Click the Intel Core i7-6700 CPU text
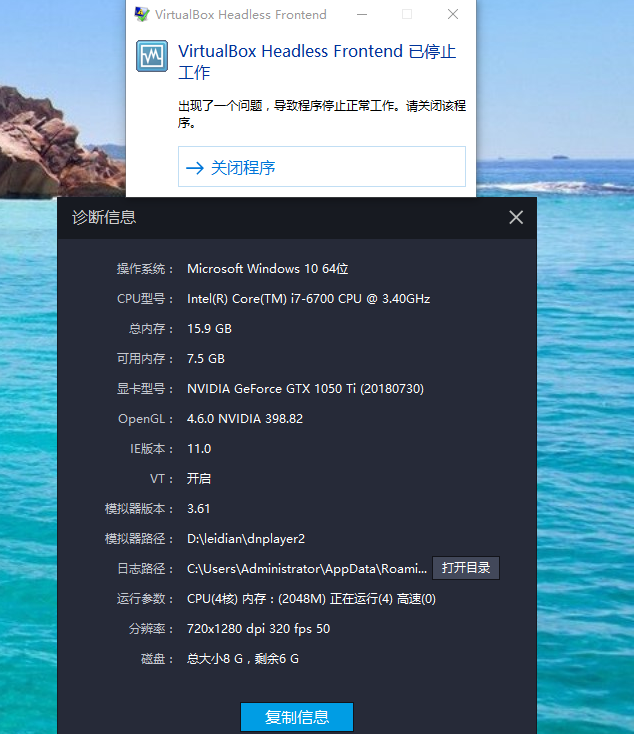Image resolution: width=634 pixels, height=734 pixels. click(x=308, y=298)
